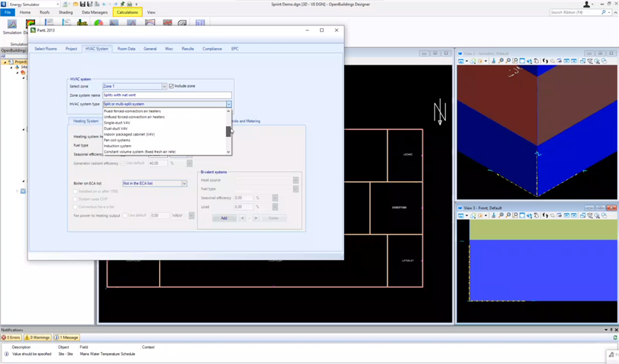Click the HVAC type list scroll down arrow
Image resolution: width=619 pixels, height=364 pixels.
click(x=228, y=152)
